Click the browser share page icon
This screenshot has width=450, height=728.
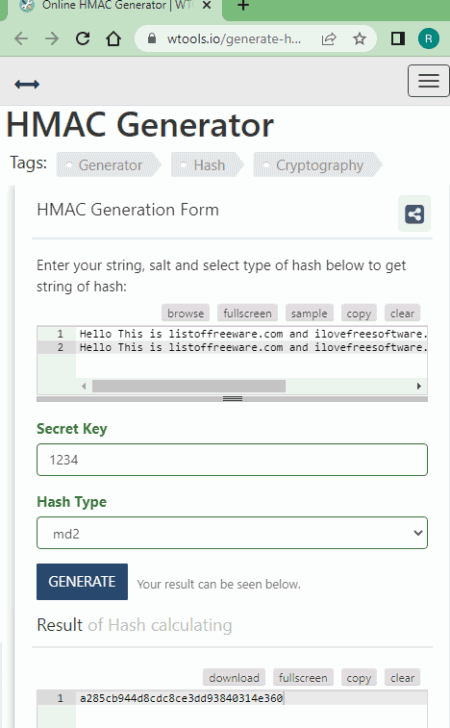click(328, 39)
